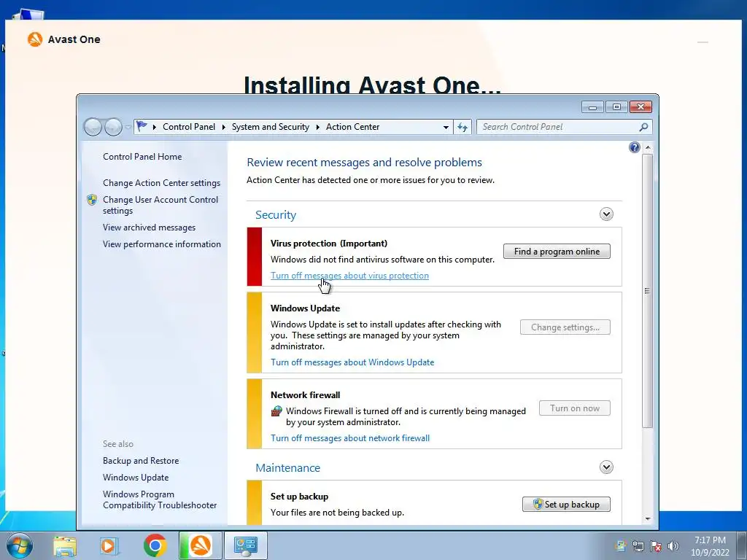Expand breadcrumb arrow after Control Panel
This screenshot has height=560, width=747.
point(223,127)
